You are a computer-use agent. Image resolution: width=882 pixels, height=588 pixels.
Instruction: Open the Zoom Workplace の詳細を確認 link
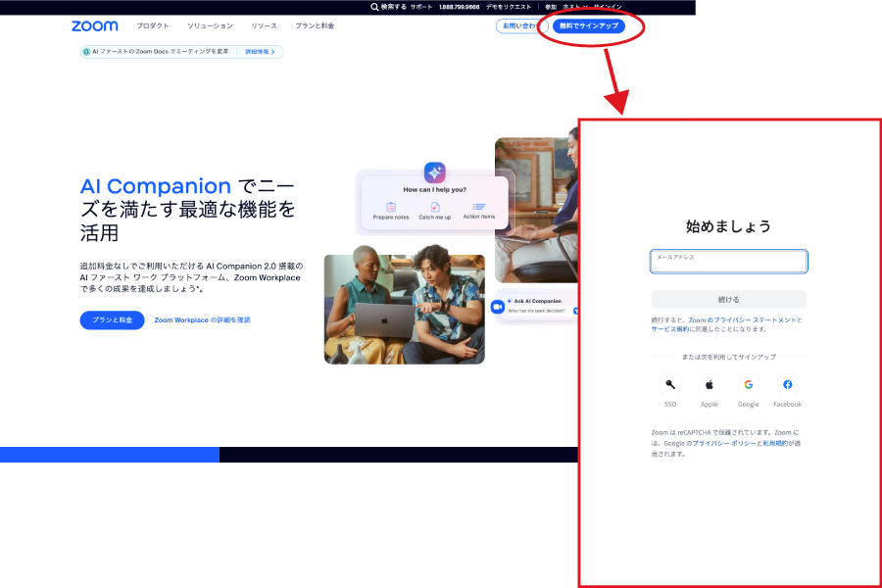pyautogui.click(x=202, y=320)
